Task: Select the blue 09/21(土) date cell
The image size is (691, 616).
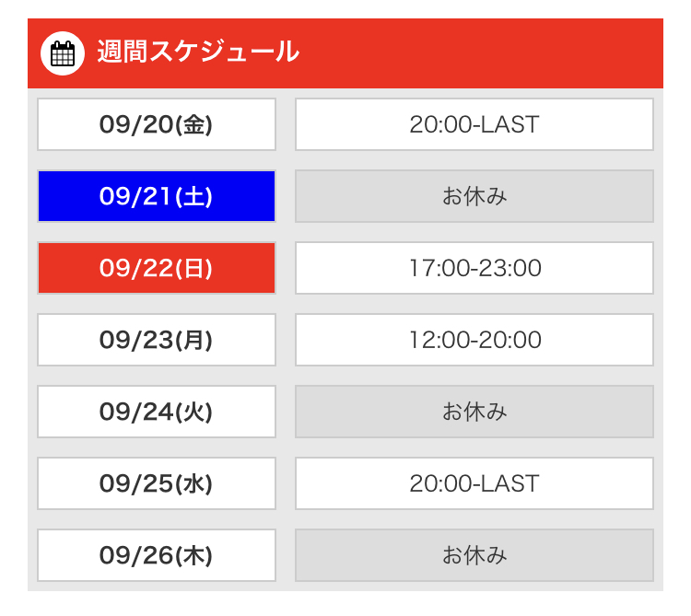Action: [x=157, y=196]
